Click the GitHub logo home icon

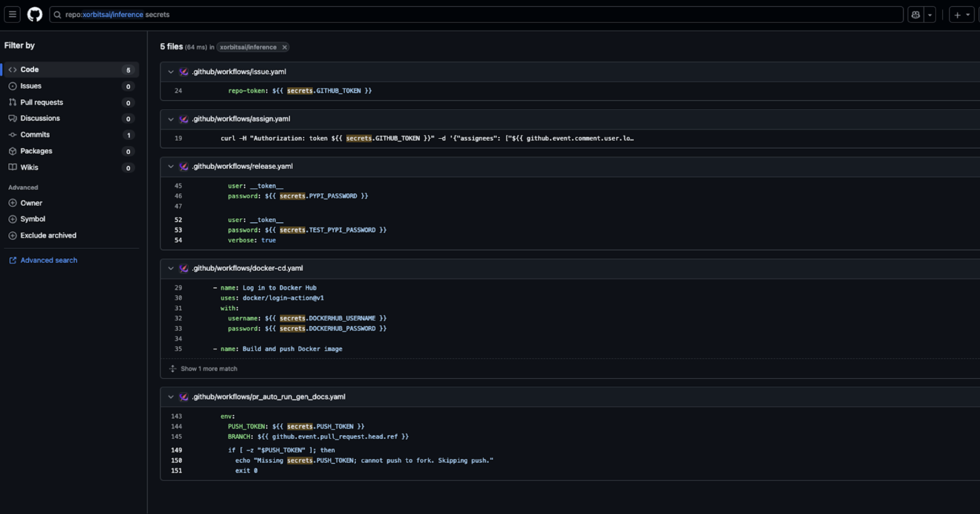click(x=35, y=14)
